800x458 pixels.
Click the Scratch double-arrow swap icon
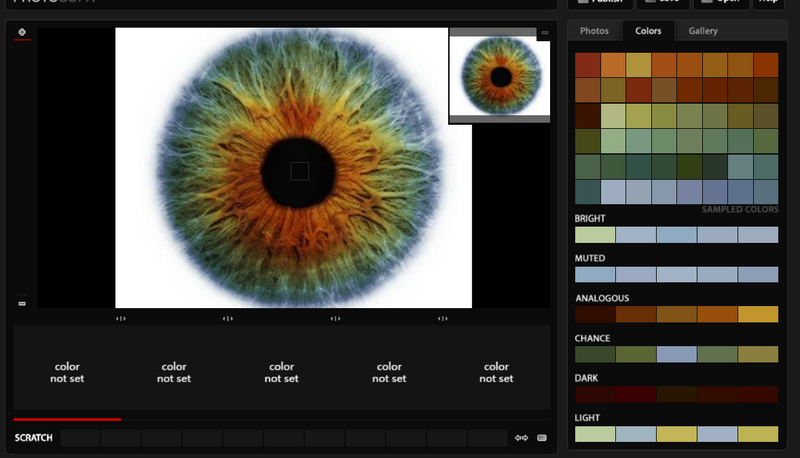click(x=521, y=438)
